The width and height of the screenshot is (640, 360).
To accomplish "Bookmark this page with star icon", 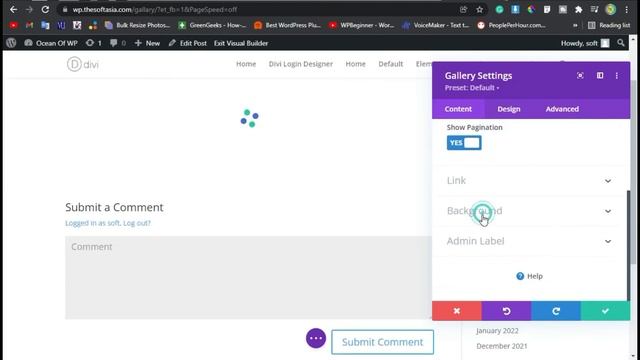I will [479, 9].
